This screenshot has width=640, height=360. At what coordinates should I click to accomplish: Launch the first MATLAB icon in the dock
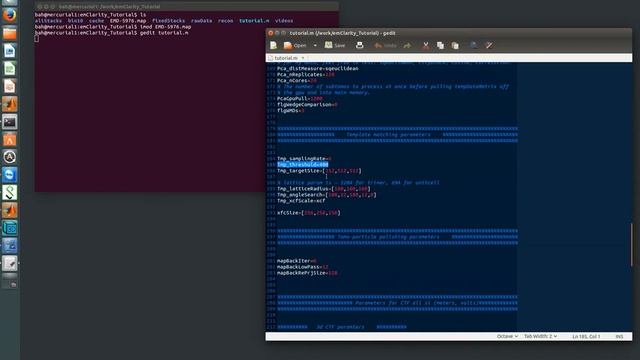[x=10, y=104]
